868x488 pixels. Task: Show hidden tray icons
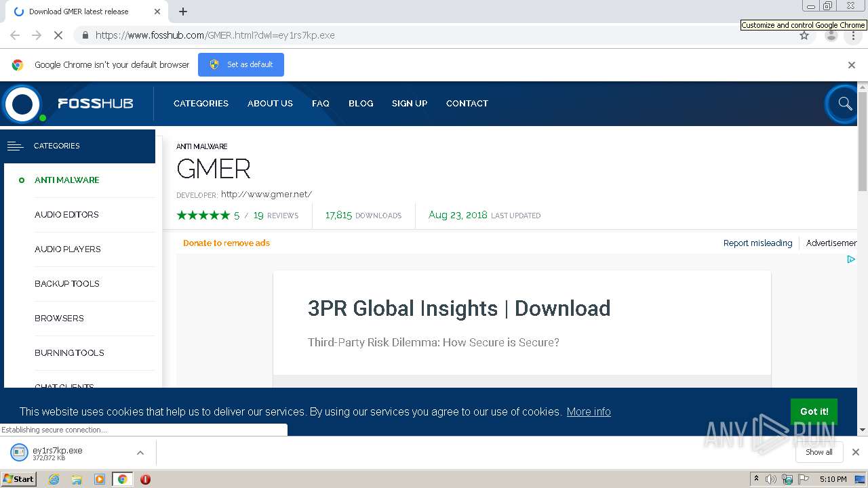click(x=756, y=479)
